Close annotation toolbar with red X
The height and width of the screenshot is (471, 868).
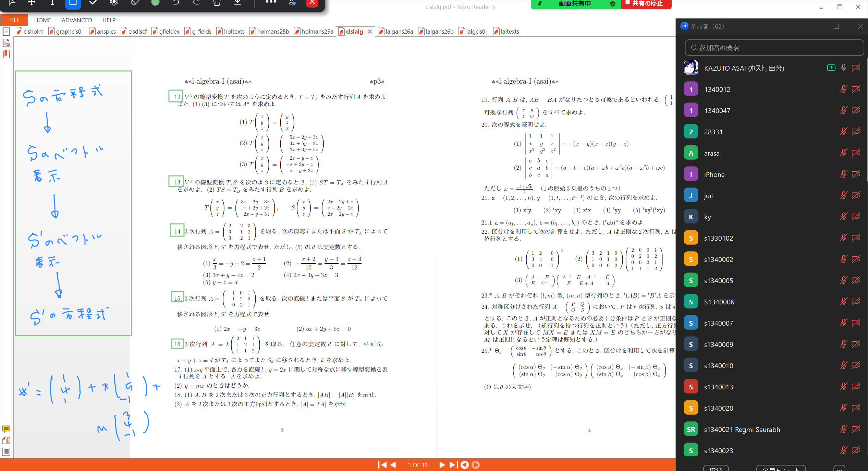coord(312,3)
